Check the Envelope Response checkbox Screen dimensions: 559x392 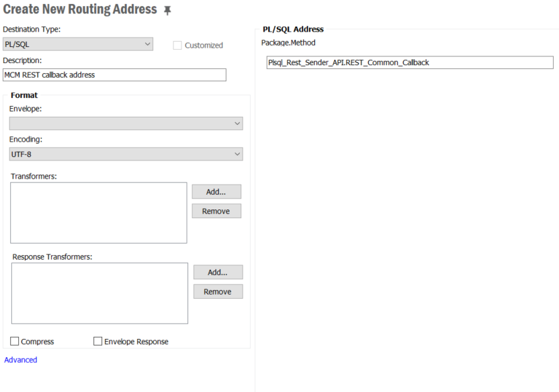click(97, 341)
